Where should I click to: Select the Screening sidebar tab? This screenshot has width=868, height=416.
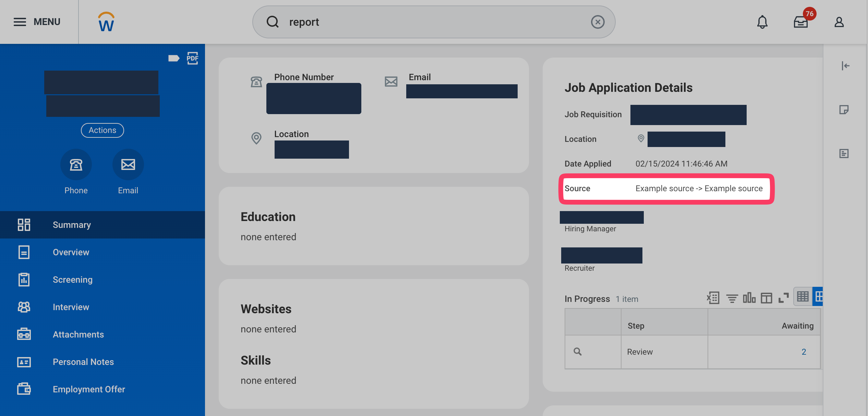coord(72,280)
